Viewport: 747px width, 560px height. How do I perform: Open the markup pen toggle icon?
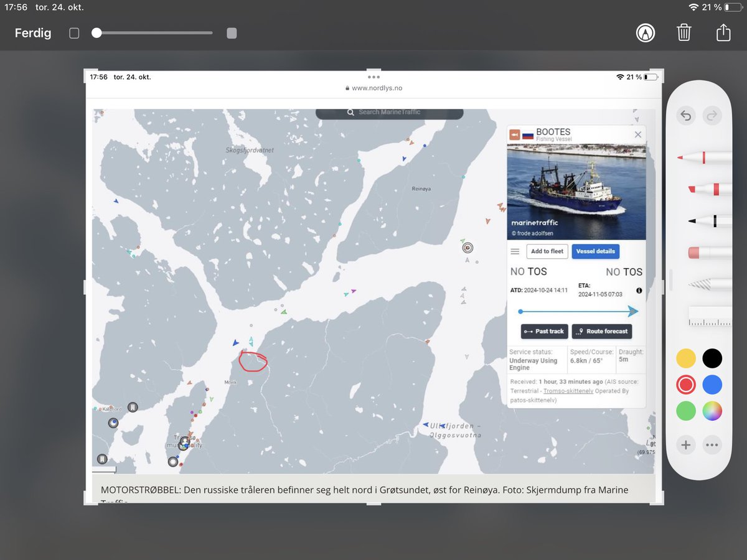pos(646,33)
